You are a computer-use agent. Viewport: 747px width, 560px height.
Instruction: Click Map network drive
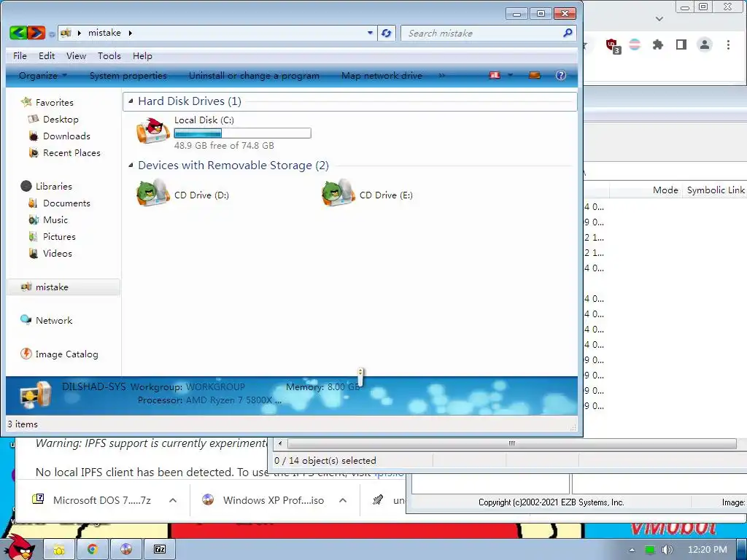pos(382,75)
